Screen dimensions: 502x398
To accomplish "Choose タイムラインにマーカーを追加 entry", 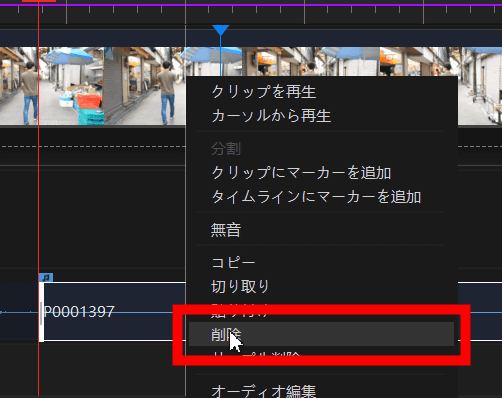I will (x=316, y=197).
